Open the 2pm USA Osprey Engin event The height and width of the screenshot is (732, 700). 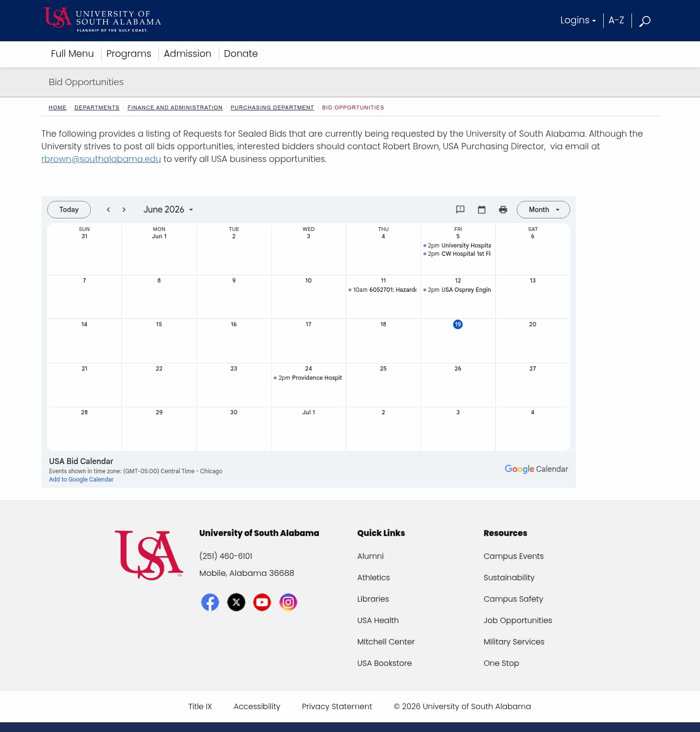coord(458,290)
